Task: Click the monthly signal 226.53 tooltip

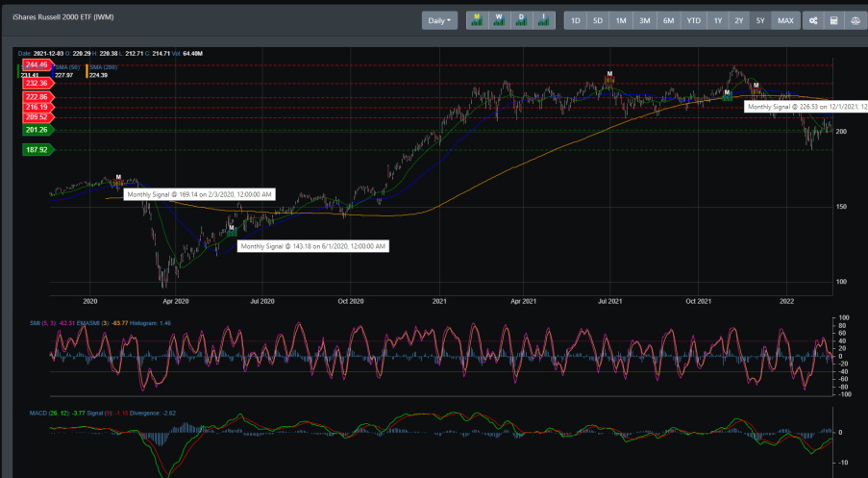Action: [x=806, y=107]
